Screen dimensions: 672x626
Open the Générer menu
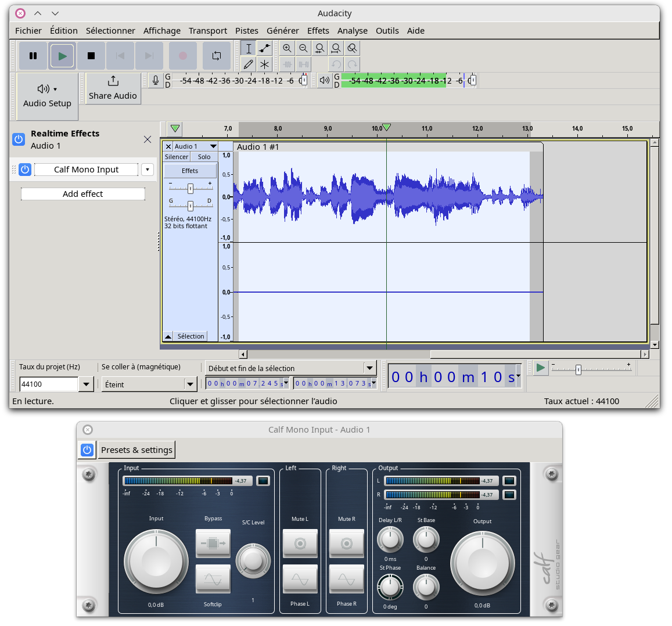tap(283, 31)
